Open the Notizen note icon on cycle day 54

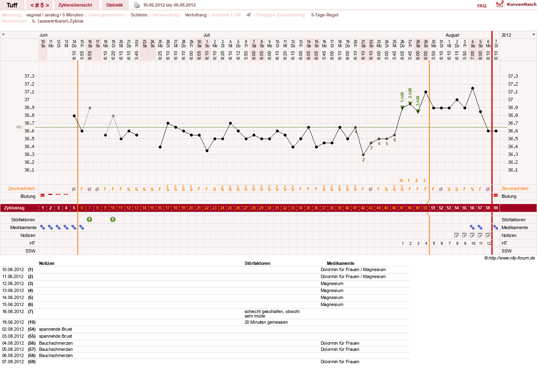point(456,235)
